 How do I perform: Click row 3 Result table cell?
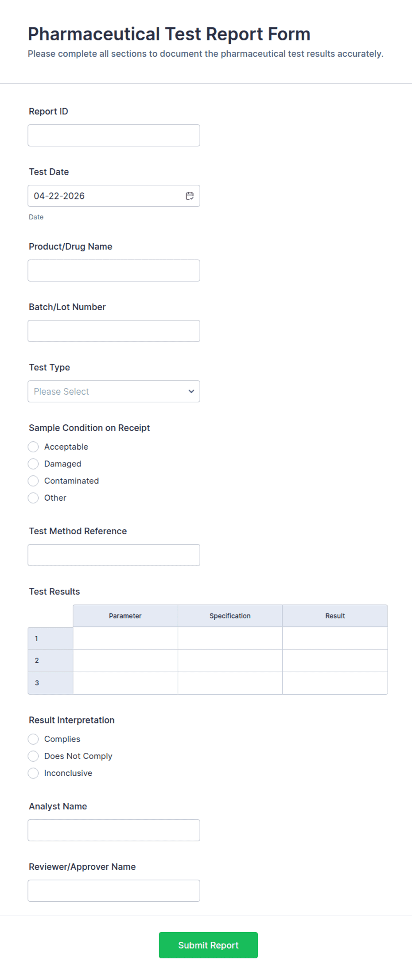tap(335, 683)
